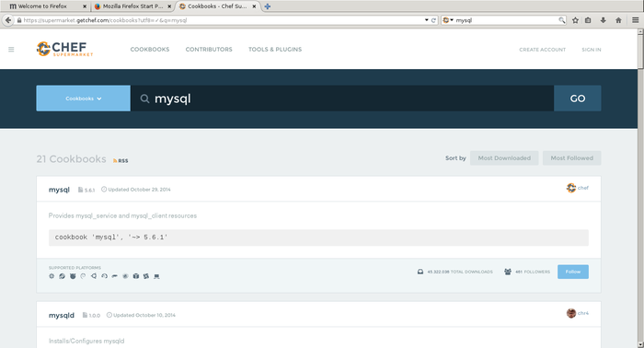Open the mysql cookbook title link

point(59,190)
